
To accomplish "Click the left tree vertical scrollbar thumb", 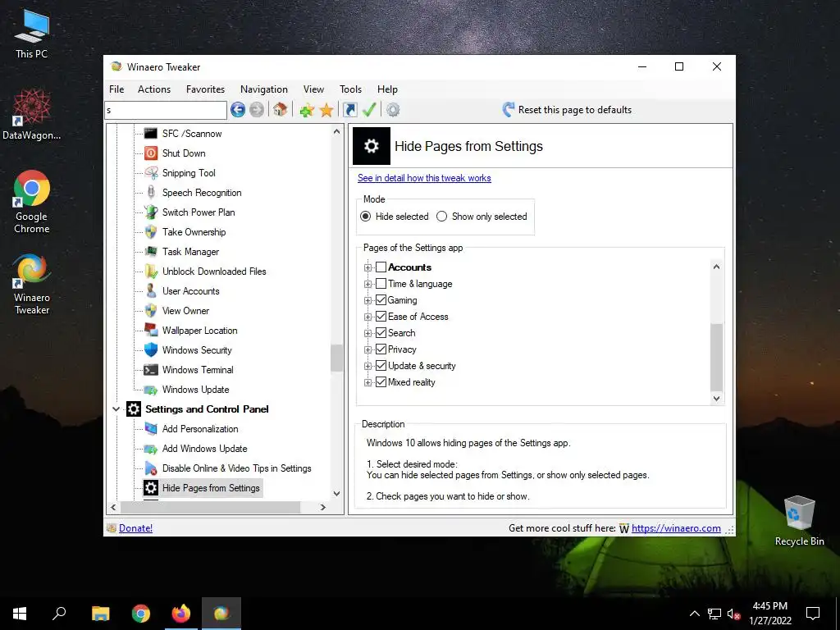I will [x=336, y=358].
